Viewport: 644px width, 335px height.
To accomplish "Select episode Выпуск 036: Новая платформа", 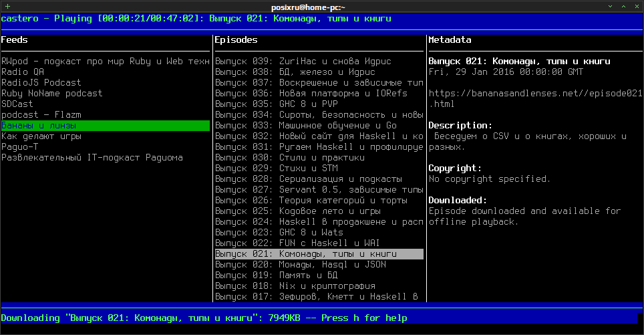I will 311,94.
